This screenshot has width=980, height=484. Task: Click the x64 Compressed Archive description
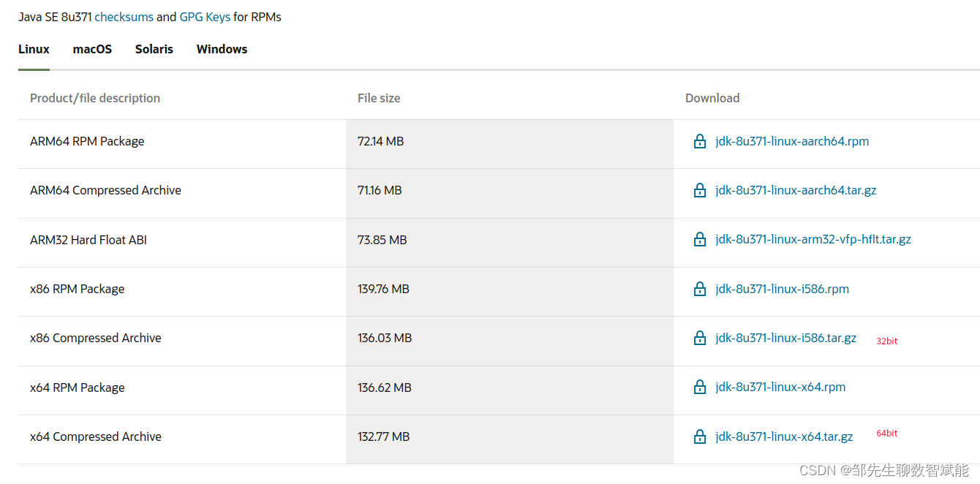96,436
